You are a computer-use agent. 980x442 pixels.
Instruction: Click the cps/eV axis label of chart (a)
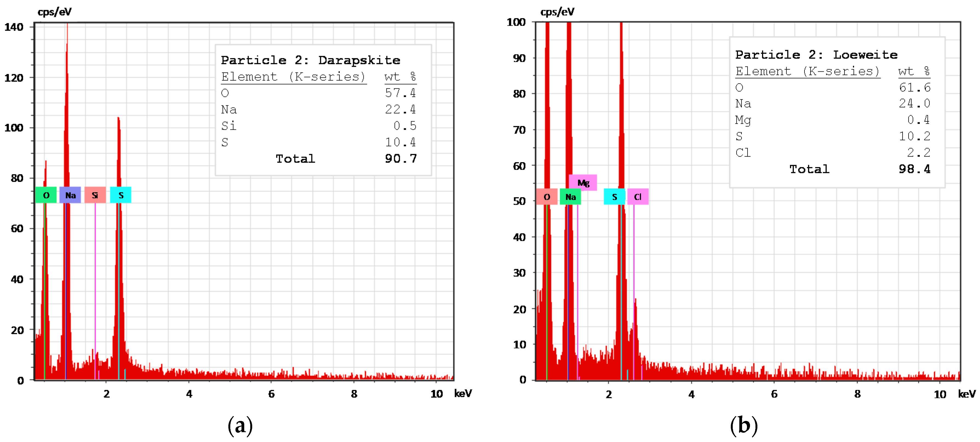click(54, 12)
